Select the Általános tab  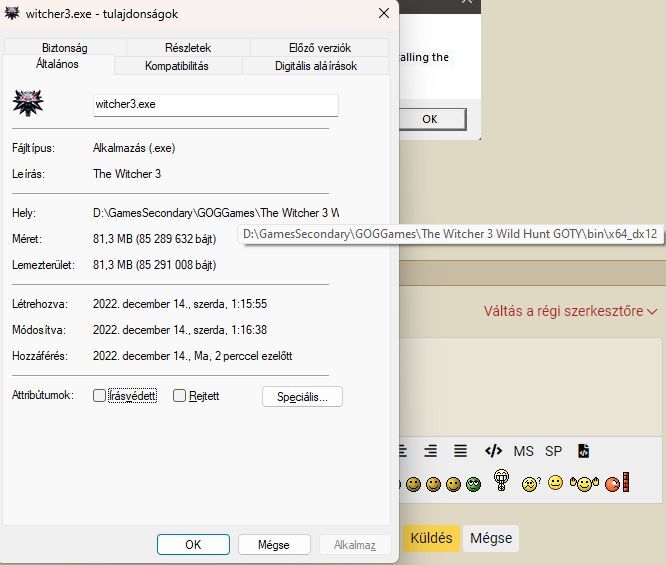57,64
